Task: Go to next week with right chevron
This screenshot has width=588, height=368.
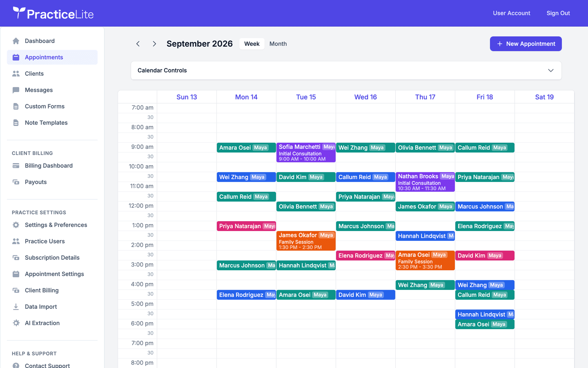Action: [x=154, y=44]
